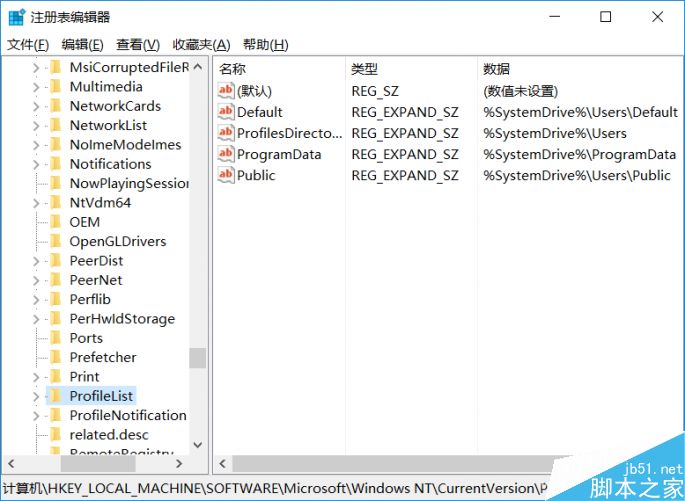Screen dimensions: 685x501
Task: Click the (默认) value's string icon
Action: click(x=225, y=91)
